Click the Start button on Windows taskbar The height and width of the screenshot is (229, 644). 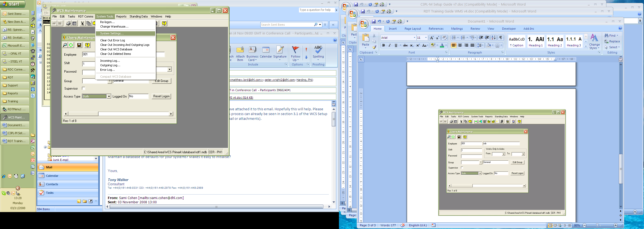pos(13,4)
